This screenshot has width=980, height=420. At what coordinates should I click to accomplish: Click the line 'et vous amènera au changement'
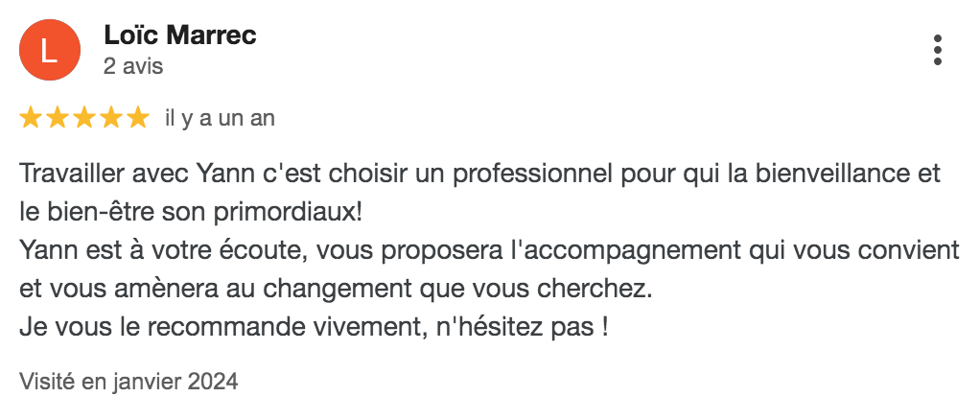tap(336, 288)
